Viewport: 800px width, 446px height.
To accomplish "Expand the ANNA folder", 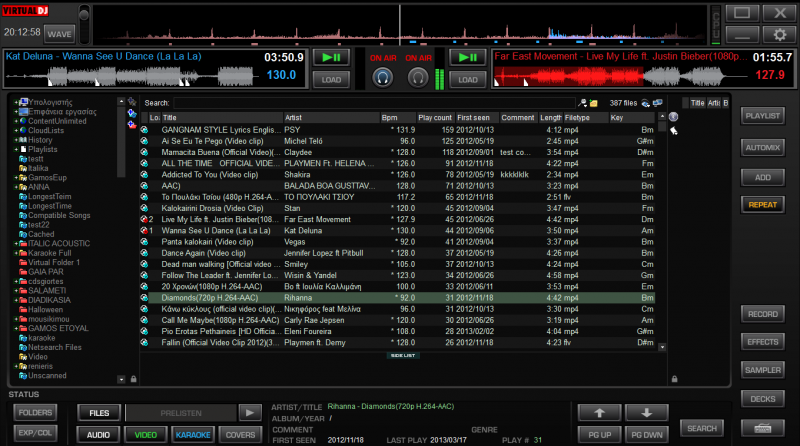I will 16,187.
